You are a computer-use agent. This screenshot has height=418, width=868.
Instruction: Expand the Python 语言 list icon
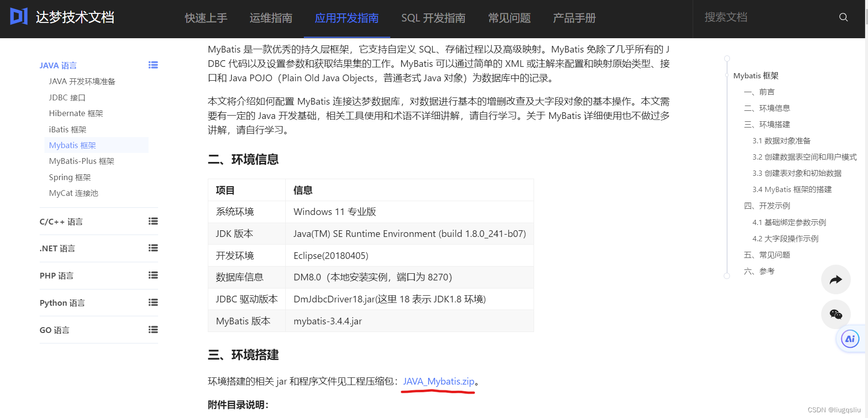[153, 302]
